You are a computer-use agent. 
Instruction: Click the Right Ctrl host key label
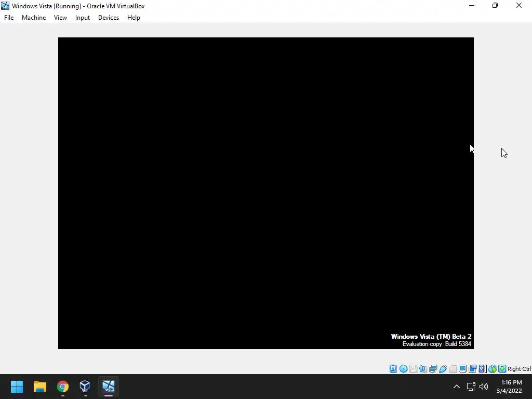click(520, 369)
